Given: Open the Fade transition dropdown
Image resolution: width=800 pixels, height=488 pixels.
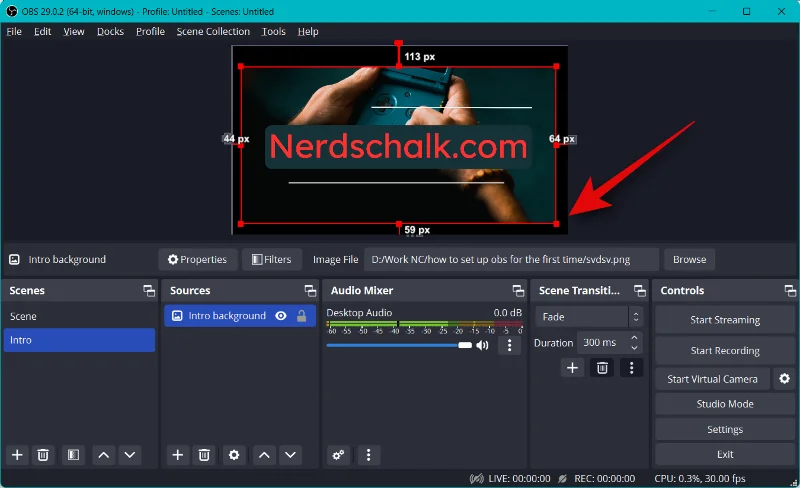Looking at the screenshot, I should [x=589, y=317].
